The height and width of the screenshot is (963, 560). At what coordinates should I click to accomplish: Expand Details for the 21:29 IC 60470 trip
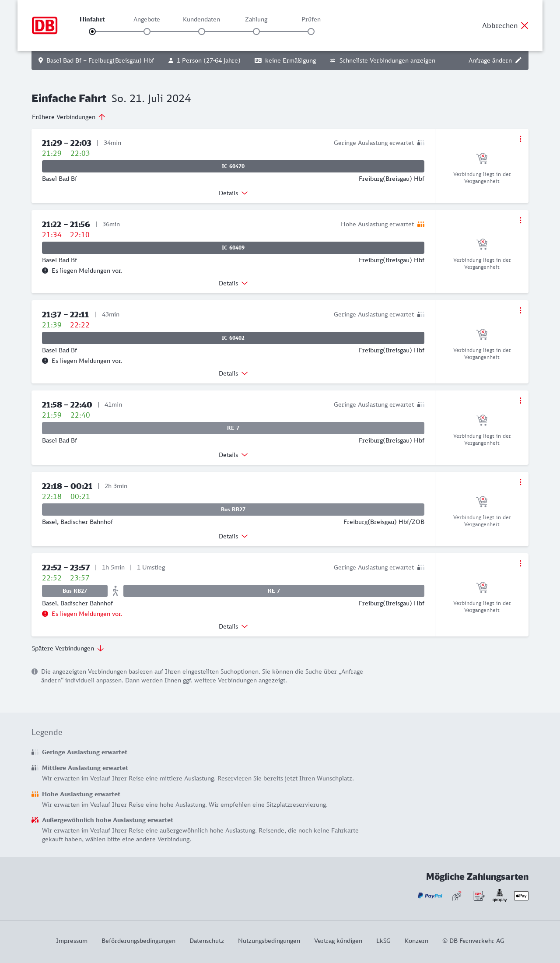[x=233, y=193]
